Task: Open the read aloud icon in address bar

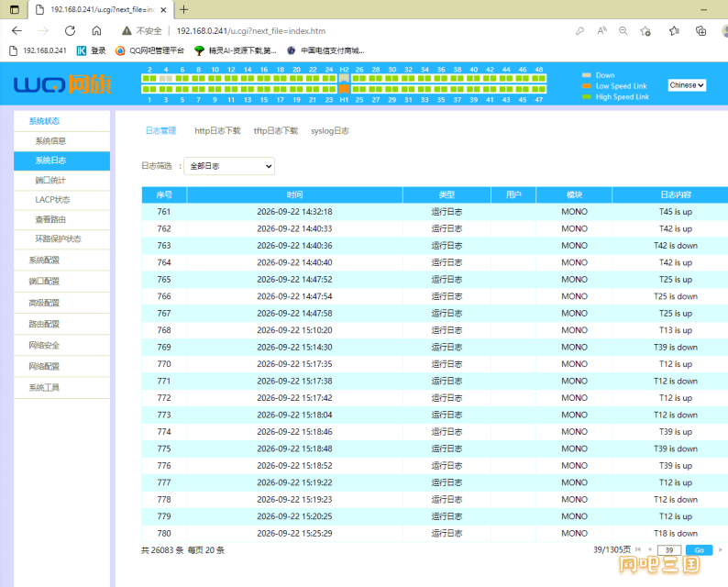Action: tap(601, 30)
